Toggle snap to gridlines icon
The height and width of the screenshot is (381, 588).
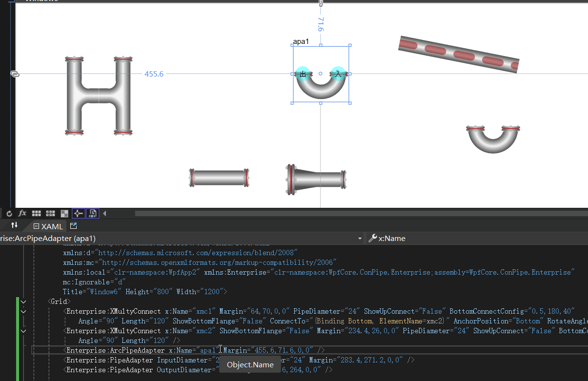click(50, 213)
